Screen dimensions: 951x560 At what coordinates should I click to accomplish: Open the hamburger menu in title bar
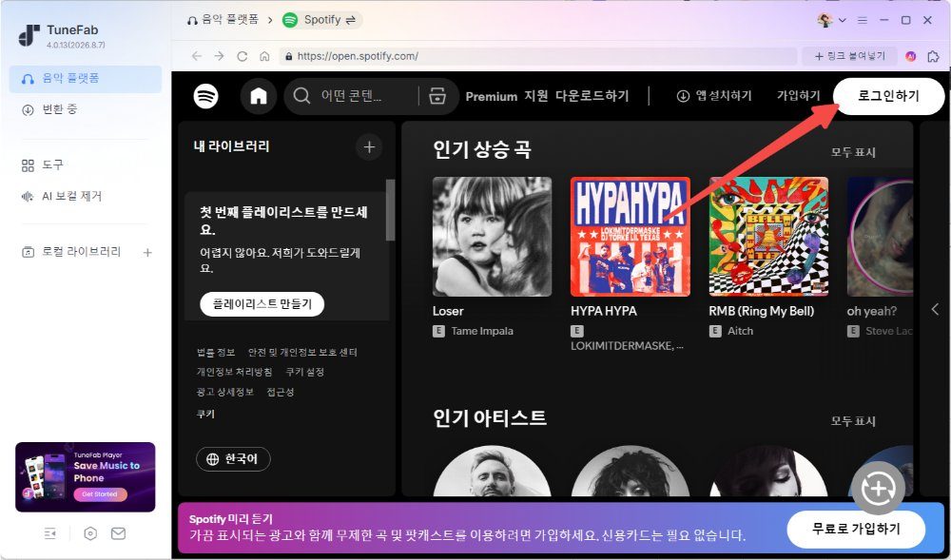pos(862,20)
